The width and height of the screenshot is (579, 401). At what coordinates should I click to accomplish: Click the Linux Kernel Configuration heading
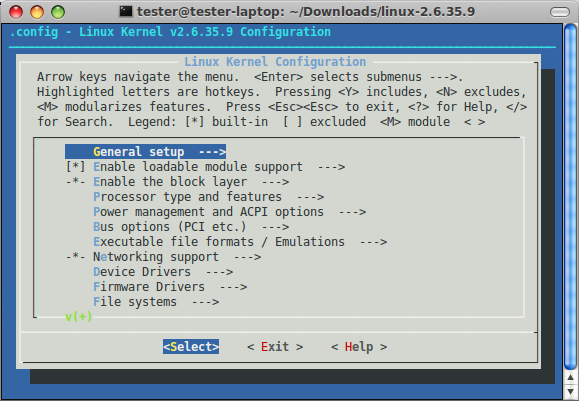tap(275, 62)
